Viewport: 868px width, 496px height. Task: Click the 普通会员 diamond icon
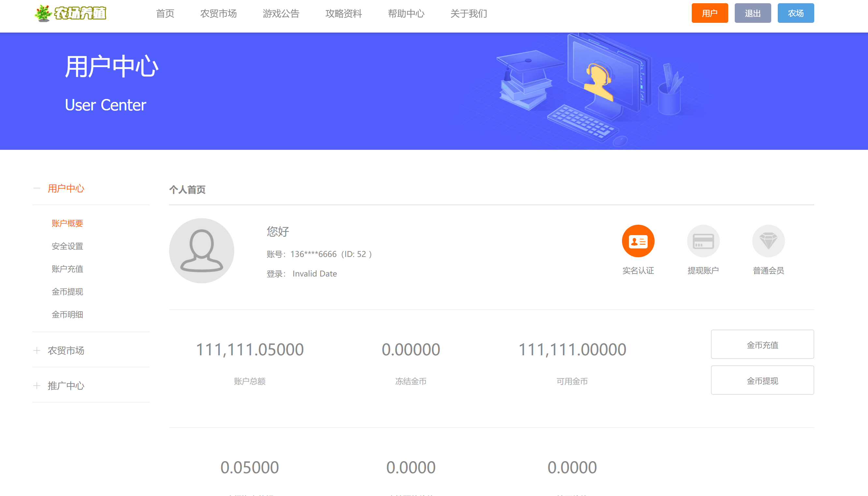[768, 241]
